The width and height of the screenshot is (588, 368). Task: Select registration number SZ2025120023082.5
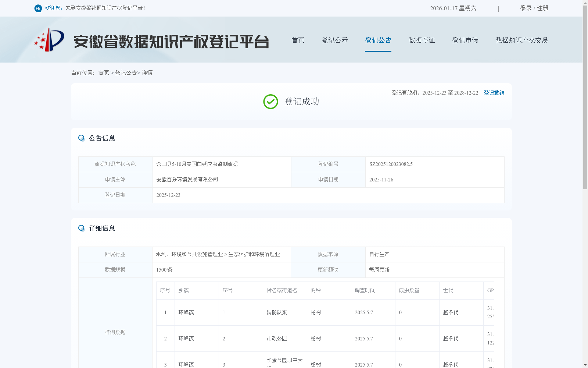(391, 164)
